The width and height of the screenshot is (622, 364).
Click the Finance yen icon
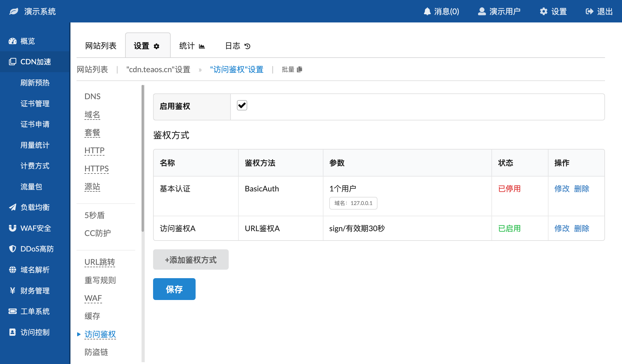point(12,291)
